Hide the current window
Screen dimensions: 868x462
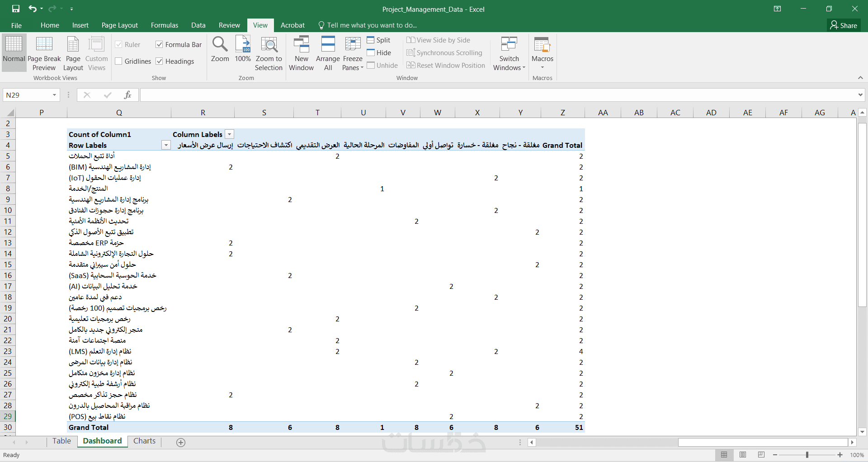click(379, 53)
